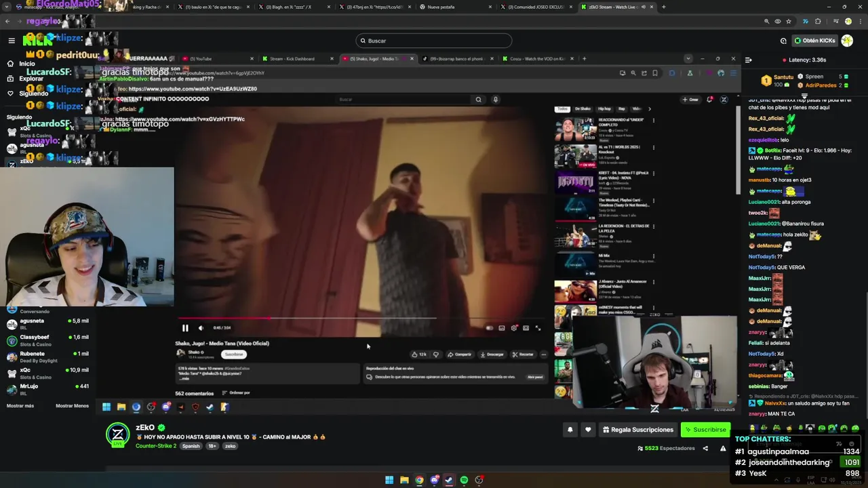Click the Spanish language tag
Image resolution: width=868 pixels, height=488 pixels.
point(191,446)
